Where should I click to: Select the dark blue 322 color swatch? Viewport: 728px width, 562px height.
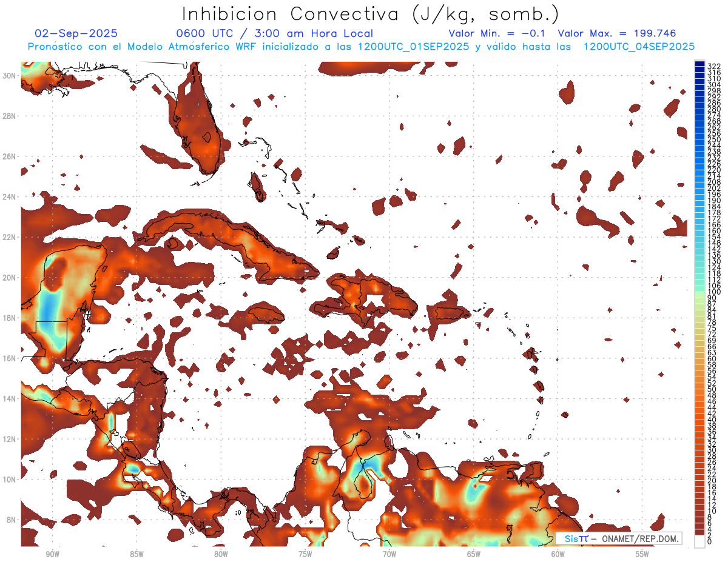[x=699, y=64]
